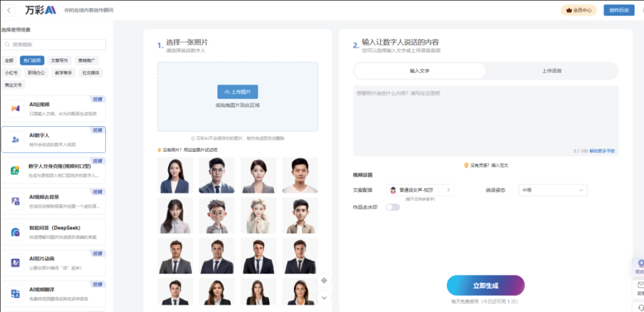Click the back arrow in the header

[x=10, y=10]
